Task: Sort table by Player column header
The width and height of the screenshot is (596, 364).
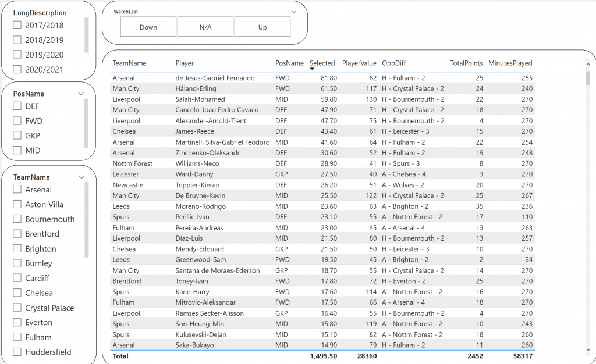Action: coord(185,63)
